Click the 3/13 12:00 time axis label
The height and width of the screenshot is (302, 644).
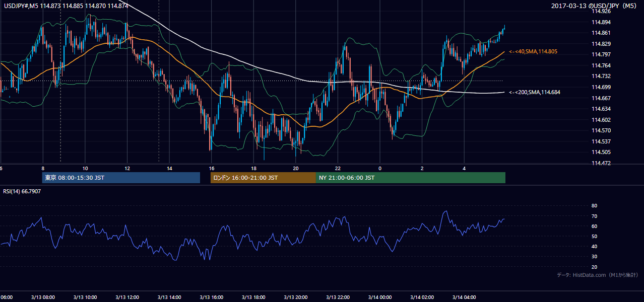(127, 297)
